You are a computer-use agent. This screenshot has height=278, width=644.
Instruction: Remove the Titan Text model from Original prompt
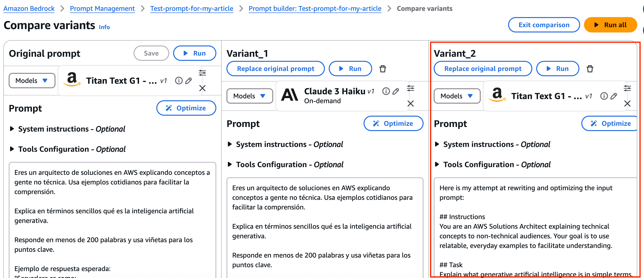click(x=202, y=88)
